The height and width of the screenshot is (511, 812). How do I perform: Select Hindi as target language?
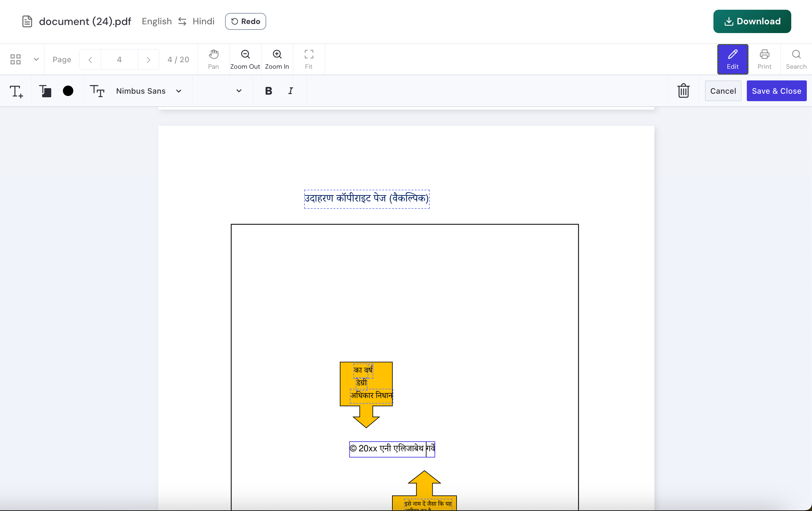[x=203, y=21]
